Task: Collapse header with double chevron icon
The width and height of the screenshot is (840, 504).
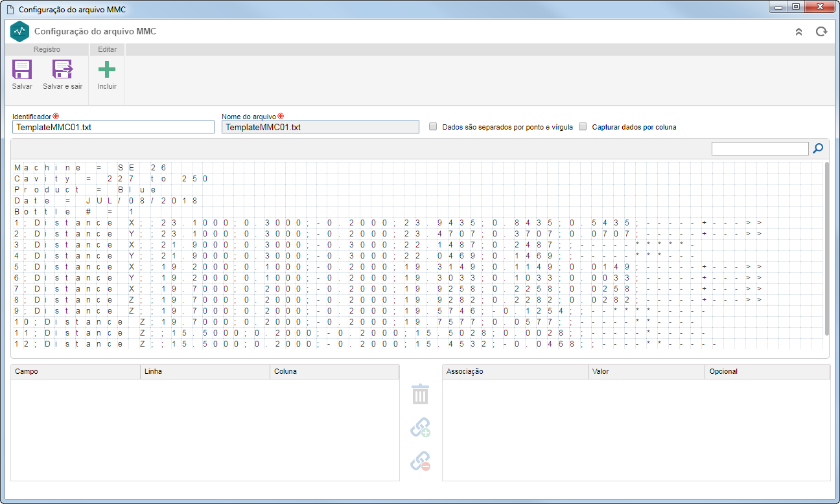Action: (x=799, y=31)
